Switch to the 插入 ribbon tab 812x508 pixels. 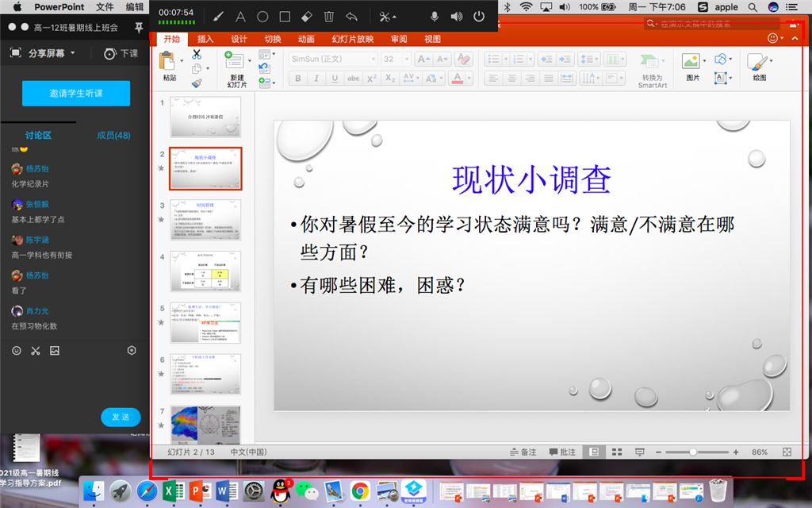[x=205, y=39]
